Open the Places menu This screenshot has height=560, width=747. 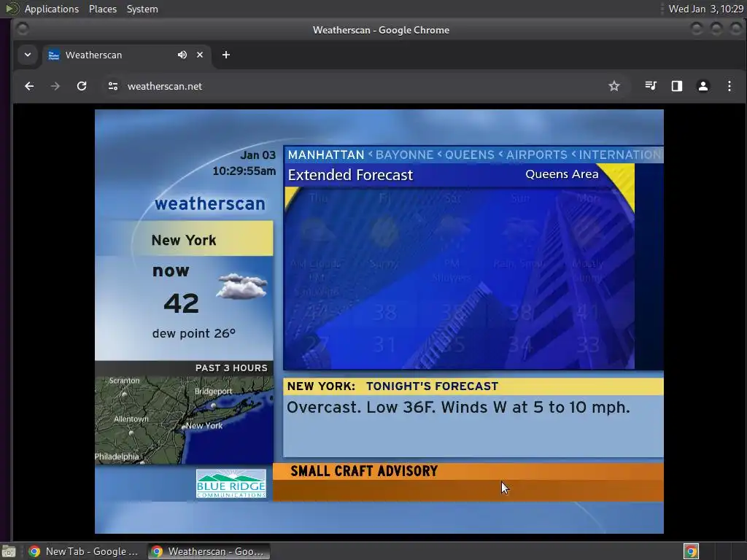click(x=102, y=9)
